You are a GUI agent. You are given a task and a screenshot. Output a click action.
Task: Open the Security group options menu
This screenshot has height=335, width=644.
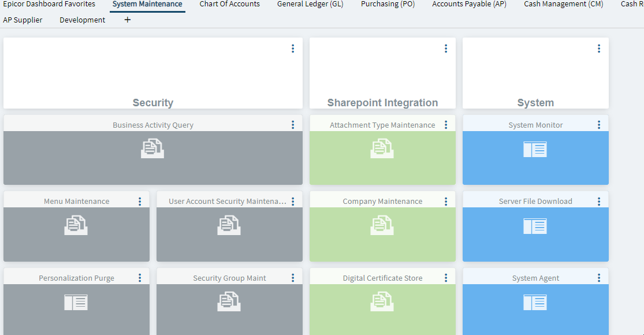pyautogui.click(x=293, y=49)
